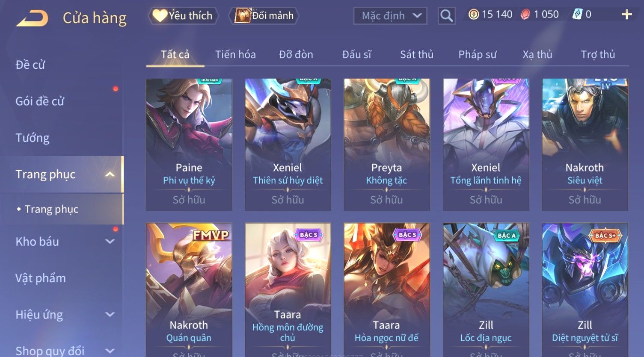Switch to the Tiến hóa tab
Image resolution: width=644 pixels, height=357 pixels.
click(x=235, y=54)
